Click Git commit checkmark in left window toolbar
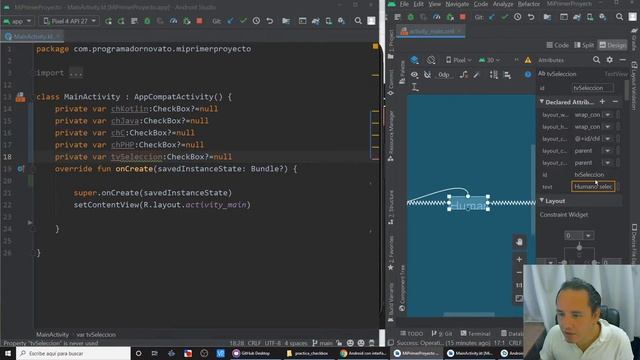Image resolution: width=640 pixels, height=360 pixels. click(x=243, y=21)
